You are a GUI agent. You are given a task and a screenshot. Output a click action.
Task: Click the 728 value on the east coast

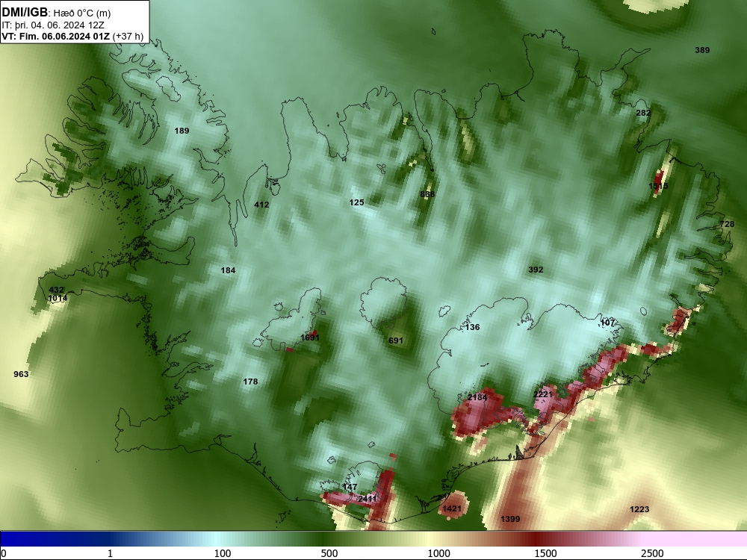tap(727, 224)
